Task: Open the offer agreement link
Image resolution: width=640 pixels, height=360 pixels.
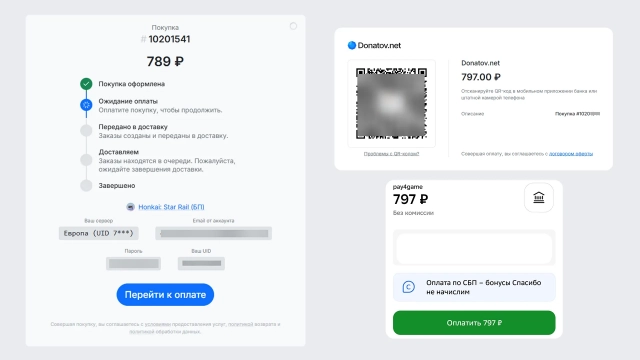Action: (571, 154)
